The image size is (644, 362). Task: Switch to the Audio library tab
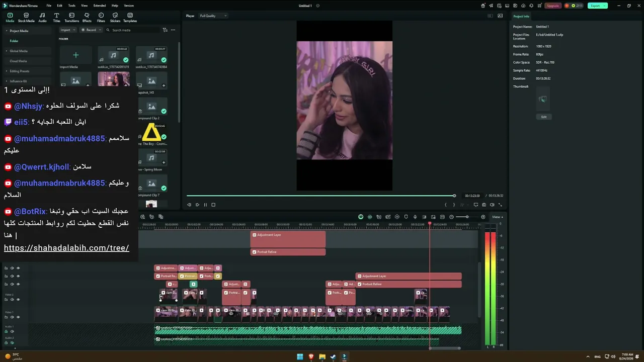(x=42, y=18)
